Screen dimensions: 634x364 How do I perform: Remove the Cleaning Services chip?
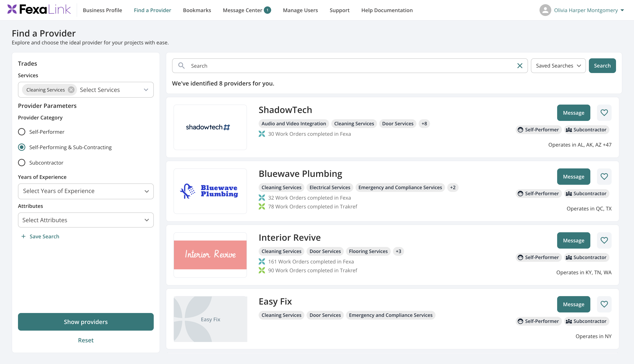click(71, 90)
